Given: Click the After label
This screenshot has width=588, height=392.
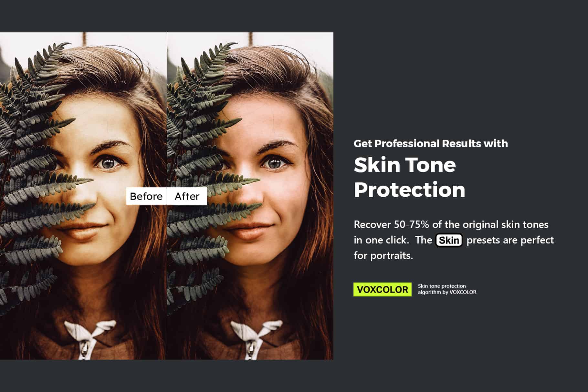Looking at the screenshot, I should [187, 196].
